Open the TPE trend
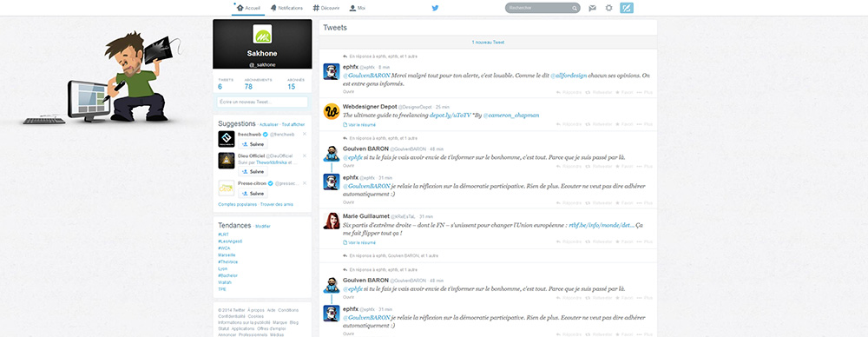The height and width of the screenshot is (337, 868). click(222, 289)
